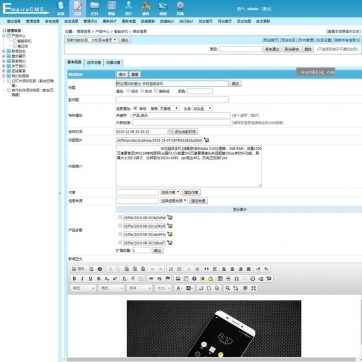Toggle Italic in the editor toolbar
The image size is (362, 362).
82,279
